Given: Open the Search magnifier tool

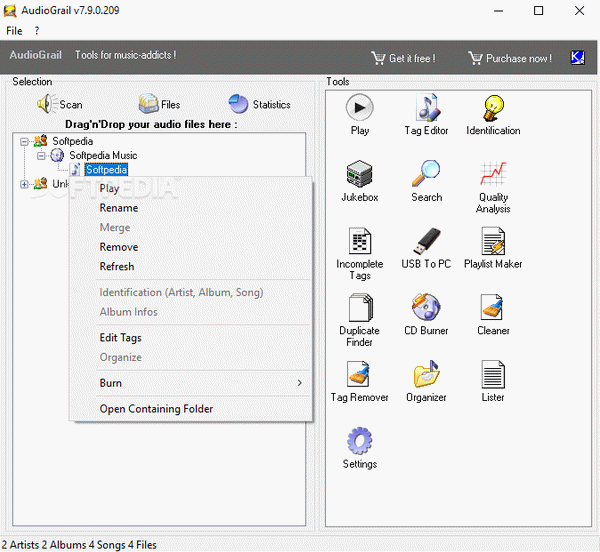Looking at the screenshot, I should (426, 174).
